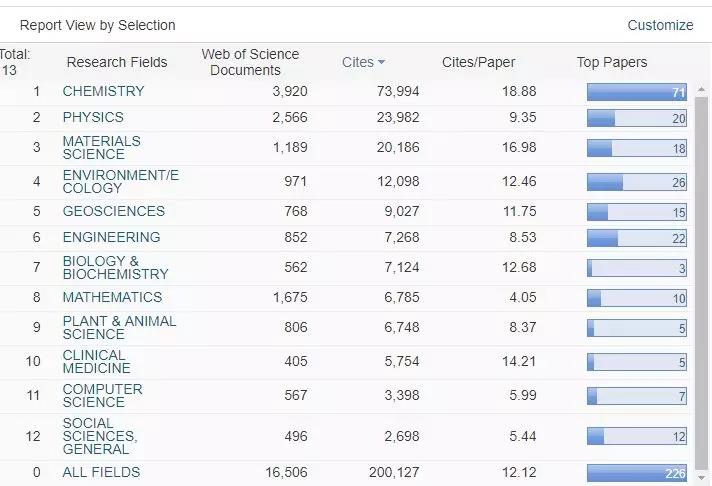
Task: Click Environment/Ecology top papers bar 26
Action: click(x=636, y=182)
